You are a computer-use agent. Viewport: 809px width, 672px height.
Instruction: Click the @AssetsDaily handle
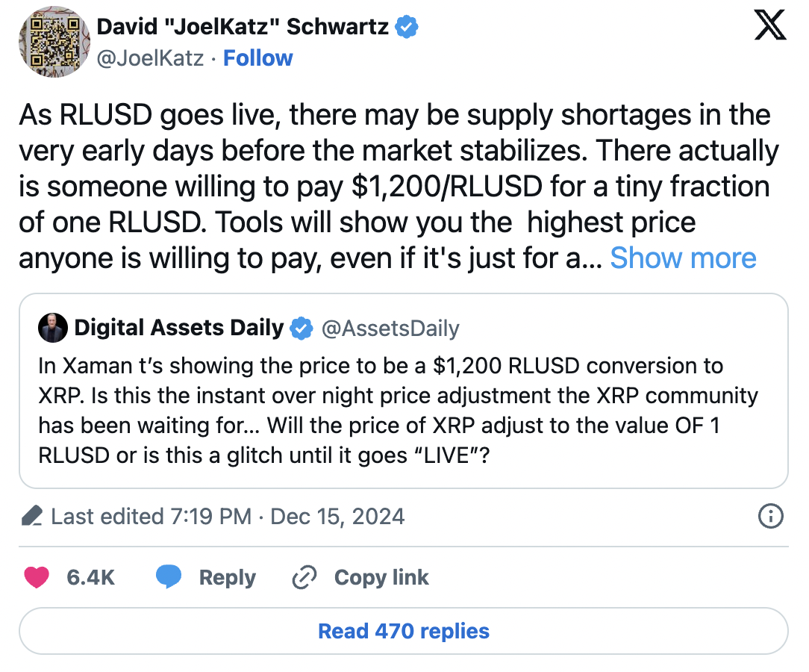tap(390, 328)
